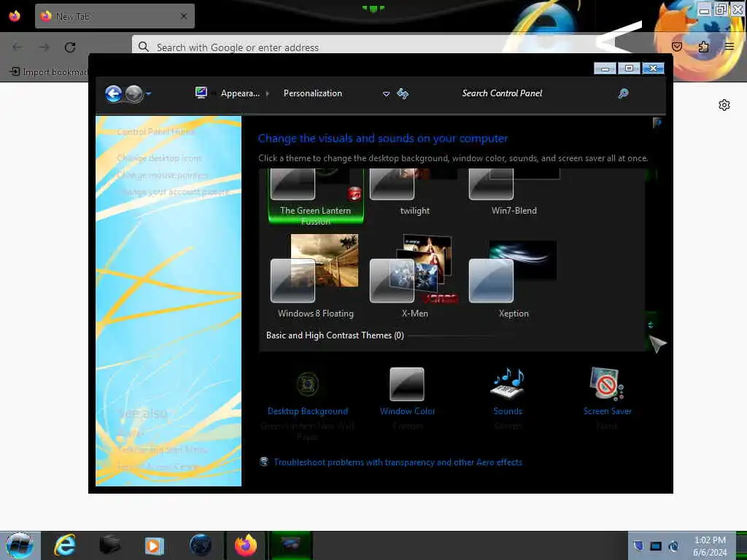Reload the Firefox page
Screen dimensions: 747x560
click(70, 47)
